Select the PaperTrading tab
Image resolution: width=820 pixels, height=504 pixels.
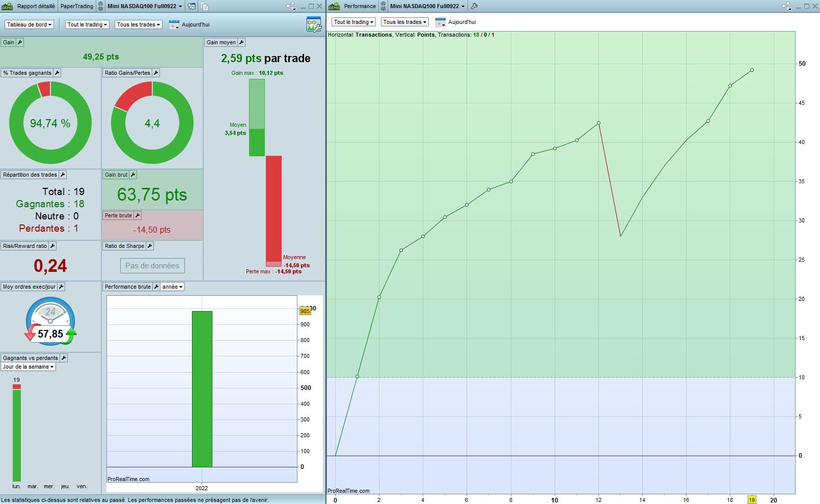tap(77, 6)
